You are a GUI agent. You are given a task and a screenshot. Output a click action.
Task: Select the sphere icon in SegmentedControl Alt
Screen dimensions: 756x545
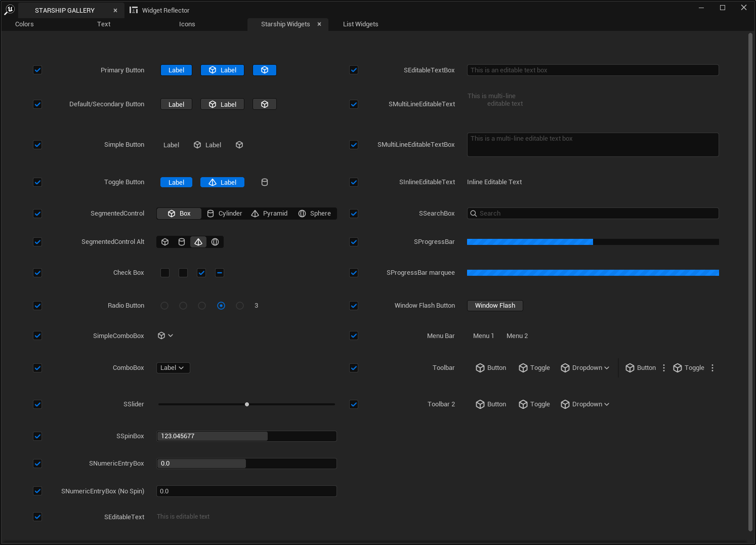click(x=215, y=242)
